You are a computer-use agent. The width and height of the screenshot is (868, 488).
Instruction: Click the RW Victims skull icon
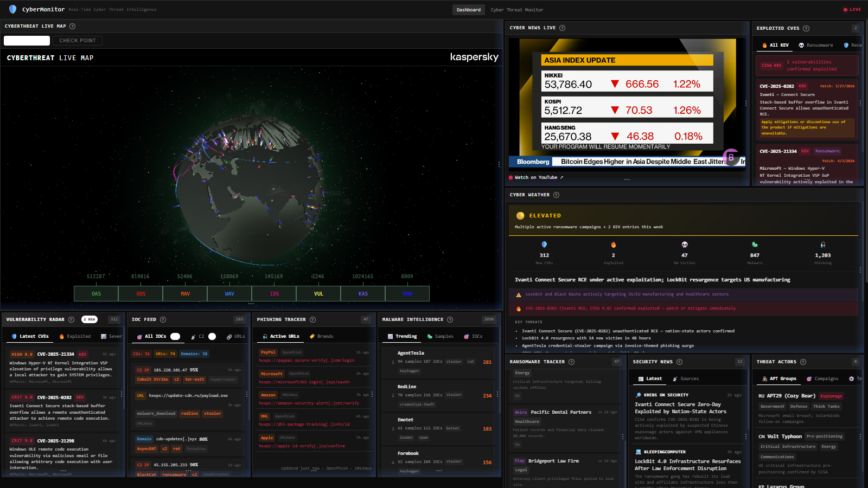pyautogui.click(x=685, y=245)
